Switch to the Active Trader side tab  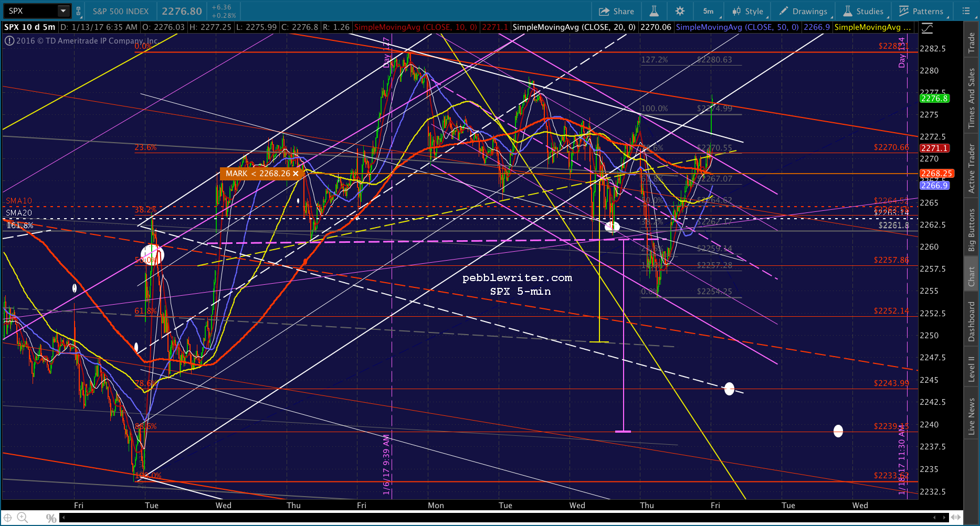click(972, 169)
